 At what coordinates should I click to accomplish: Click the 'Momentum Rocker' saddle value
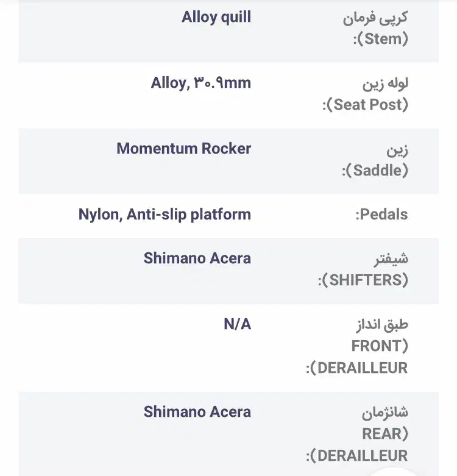click(183, 149)
